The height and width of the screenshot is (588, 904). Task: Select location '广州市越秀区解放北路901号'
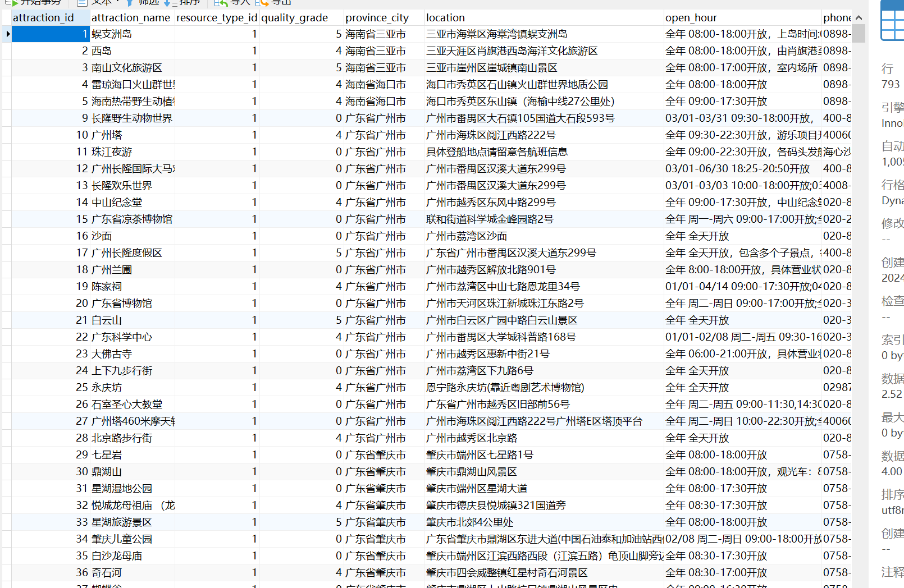[x=544, y=270]
